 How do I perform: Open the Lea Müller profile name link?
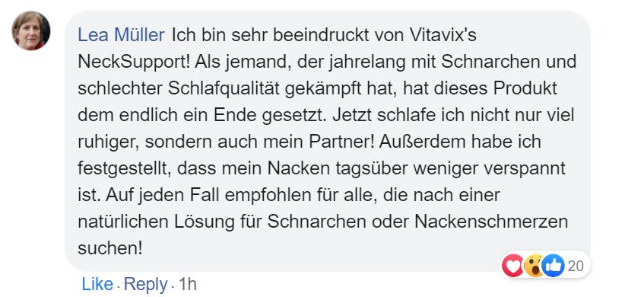pos(121,35)
